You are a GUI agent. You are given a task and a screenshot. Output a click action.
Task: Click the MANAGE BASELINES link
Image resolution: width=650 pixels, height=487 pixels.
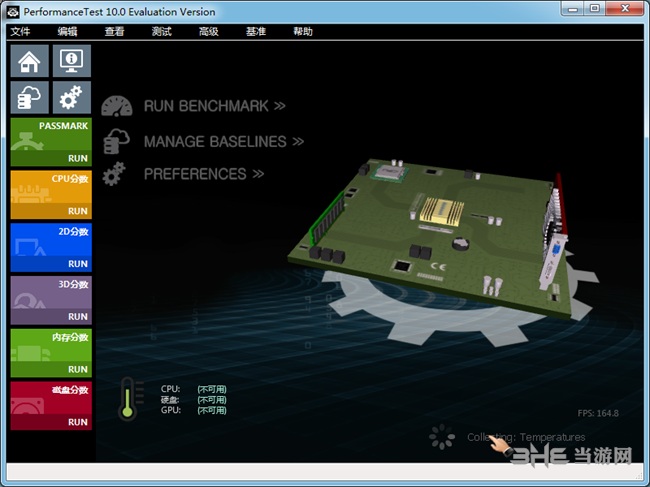coord(224,142)
